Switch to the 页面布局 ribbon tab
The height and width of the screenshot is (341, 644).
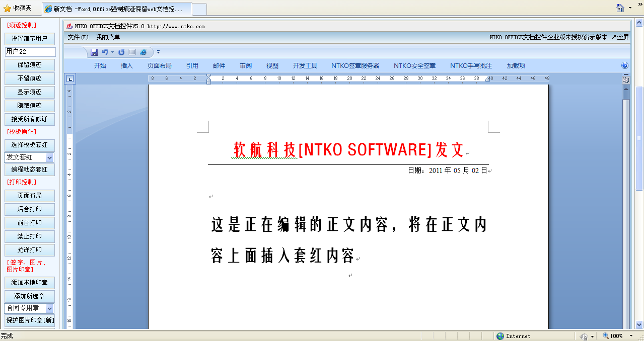click(x=160, y=65)
